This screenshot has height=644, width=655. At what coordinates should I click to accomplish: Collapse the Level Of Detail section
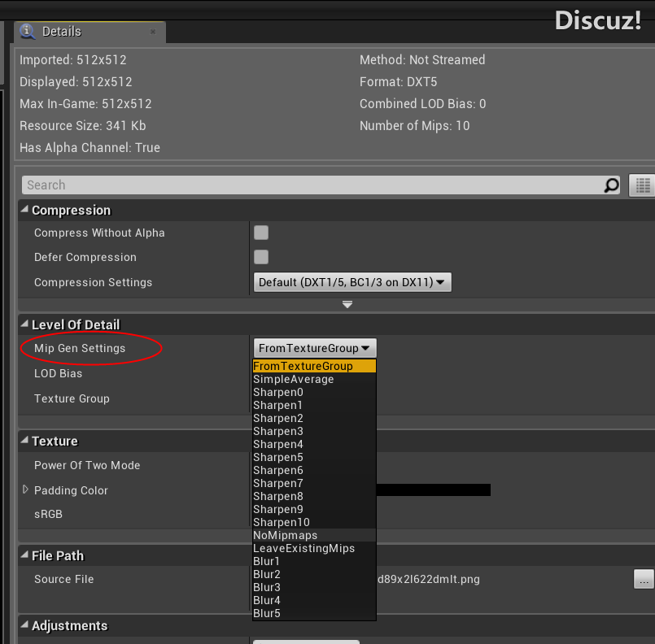[x=24, y=324]
